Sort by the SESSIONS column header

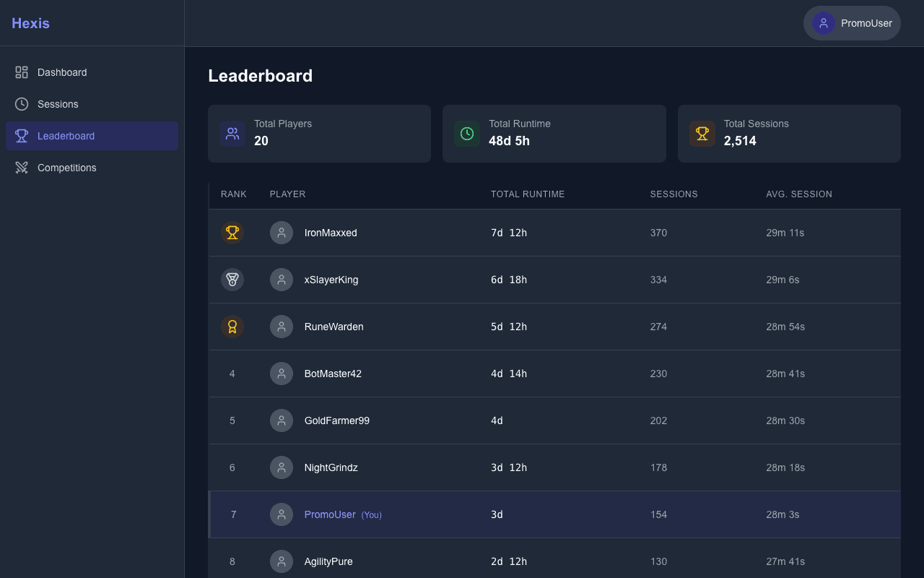click(674, 194)
